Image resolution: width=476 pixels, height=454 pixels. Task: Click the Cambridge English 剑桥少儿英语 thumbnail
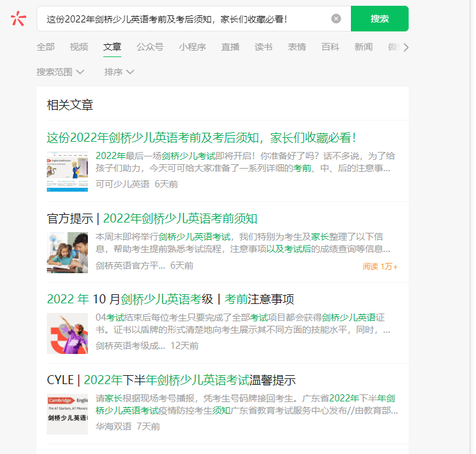tap(67, 414)
